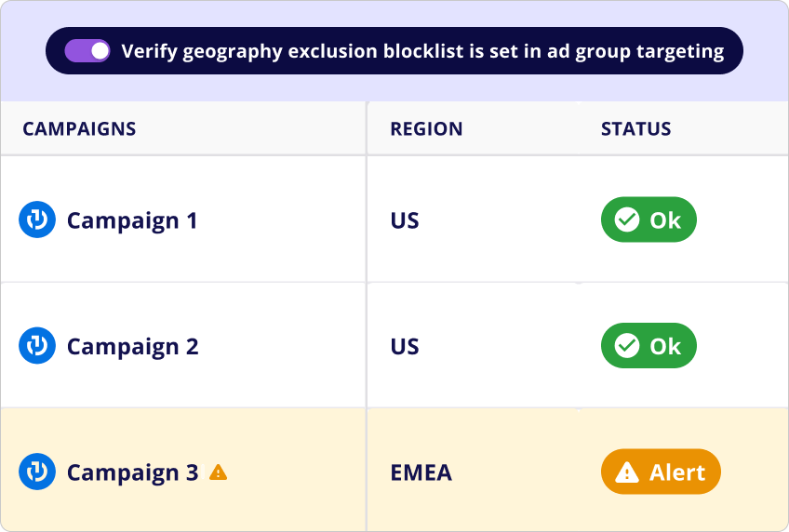Click the Ok status badge for Campaign 2
The height and width of the screenshot is (532, 789).
[649, 346]
